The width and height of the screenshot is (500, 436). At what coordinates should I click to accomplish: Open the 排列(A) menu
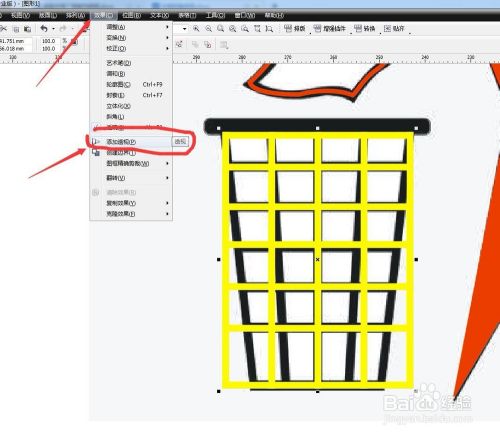click(x=76, y=15)
